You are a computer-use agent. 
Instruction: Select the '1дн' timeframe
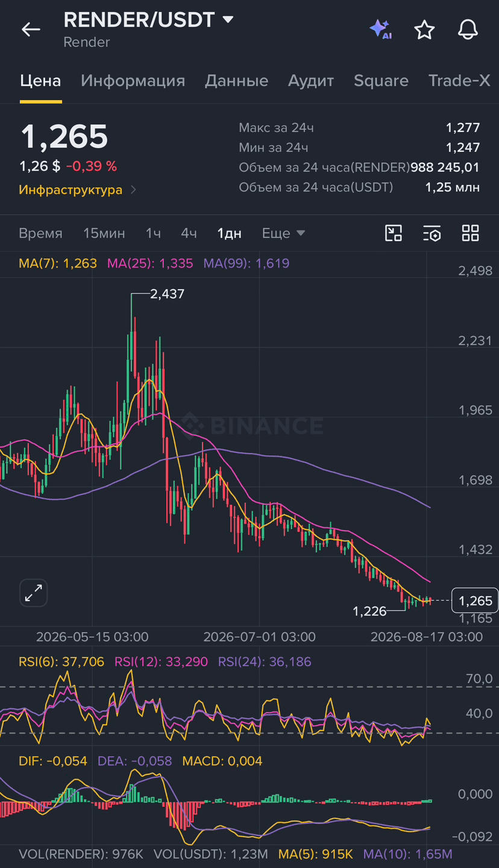click(x=230, y=233)
